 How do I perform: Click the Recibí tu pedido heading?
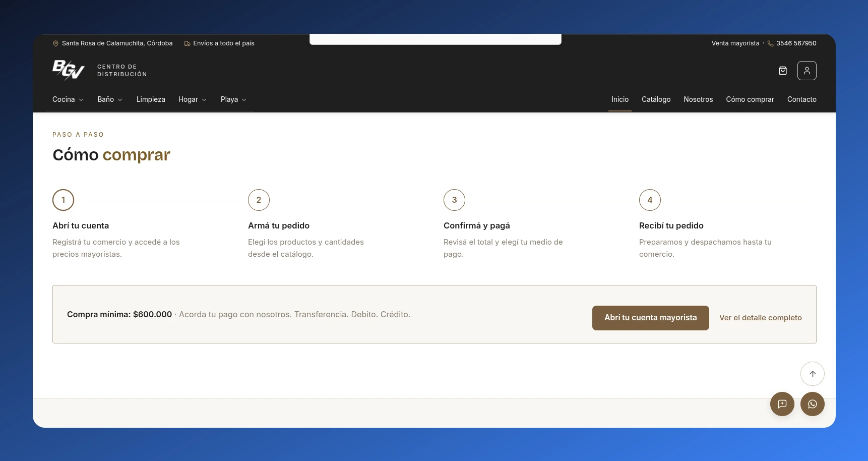[671, 225]
